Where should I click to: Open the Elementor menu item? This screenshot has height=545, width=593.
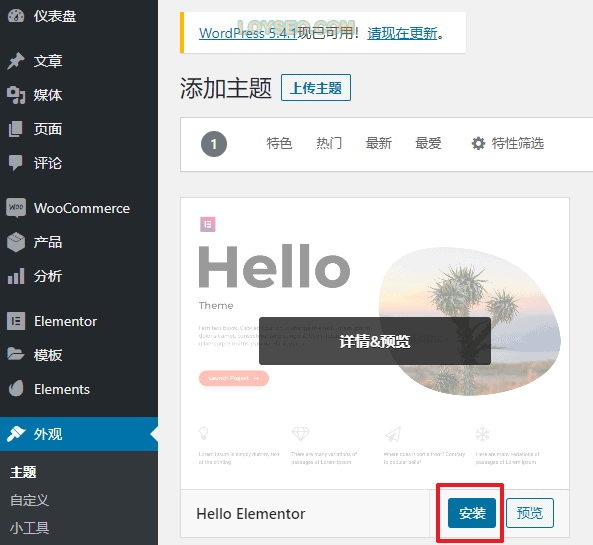[79, 321]
